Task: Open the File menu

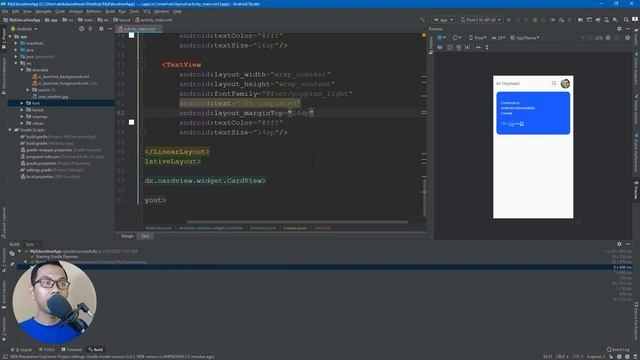Action: pyautogui.click(x=5, y=11)
